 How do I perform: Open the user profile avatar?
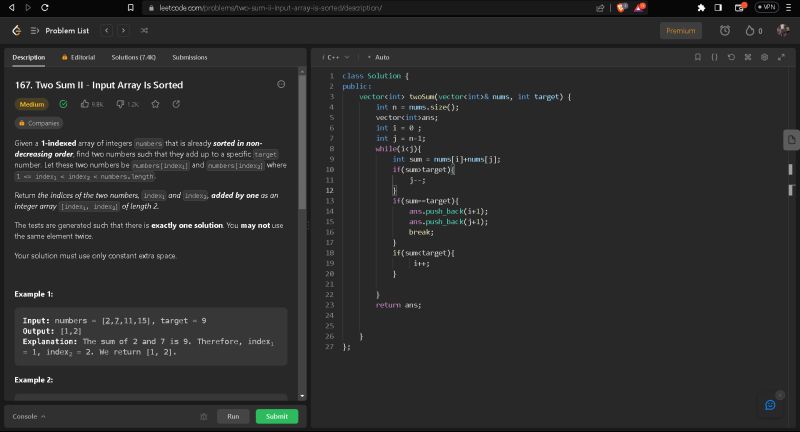coord(783,31)
